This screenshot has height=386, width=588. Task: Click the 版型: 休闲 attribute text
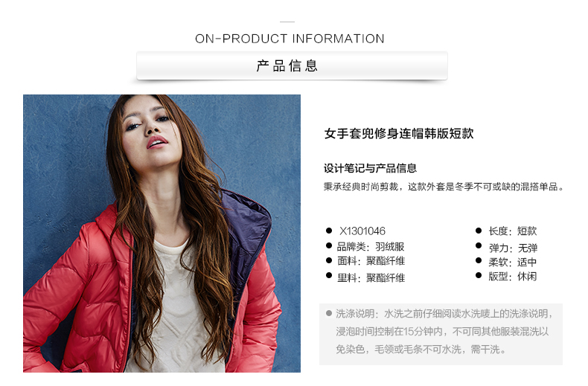click(512, 277)
